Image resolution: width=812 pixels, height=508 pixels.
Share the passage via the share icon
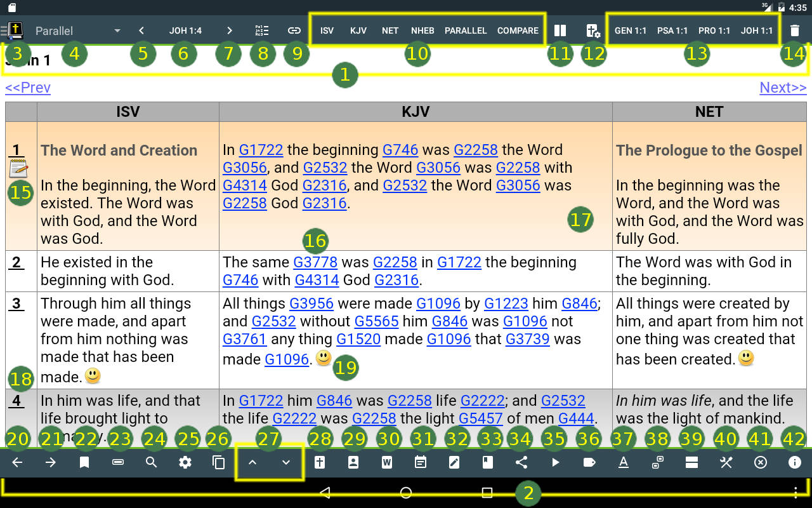[521, 462]
